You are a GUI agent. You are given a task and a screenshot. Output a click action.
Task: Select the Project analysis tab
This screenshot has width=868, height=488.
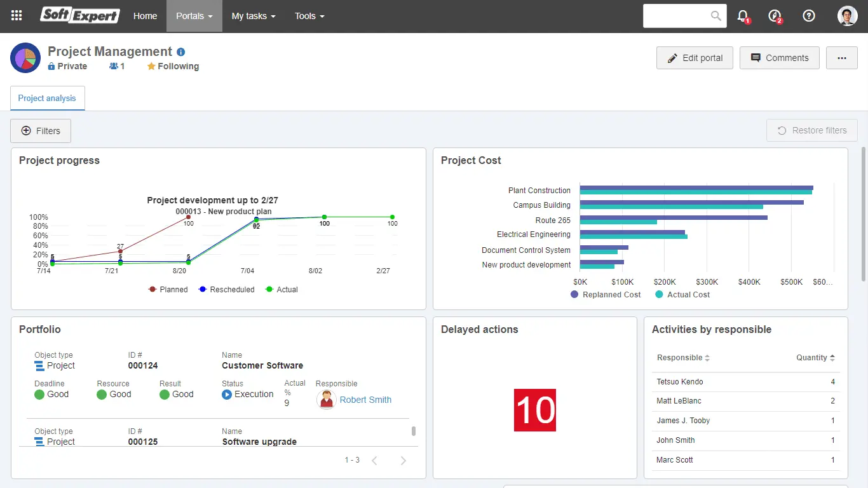[x=47, y=98]
